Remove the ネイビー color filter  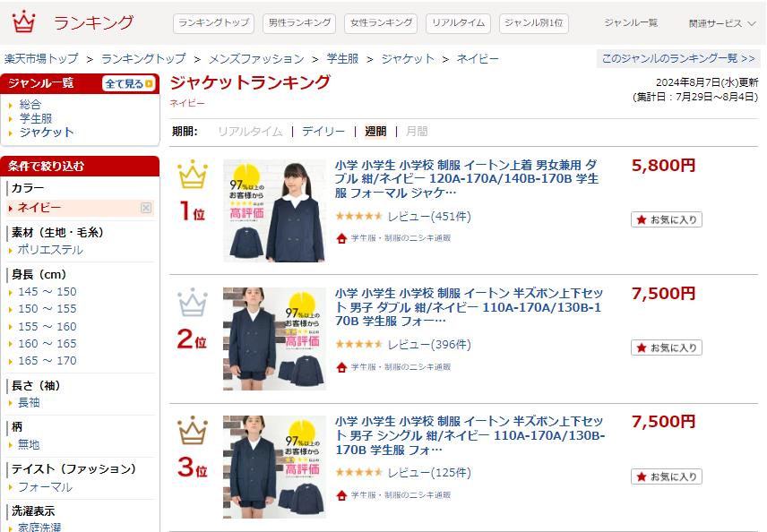(146, 208)
